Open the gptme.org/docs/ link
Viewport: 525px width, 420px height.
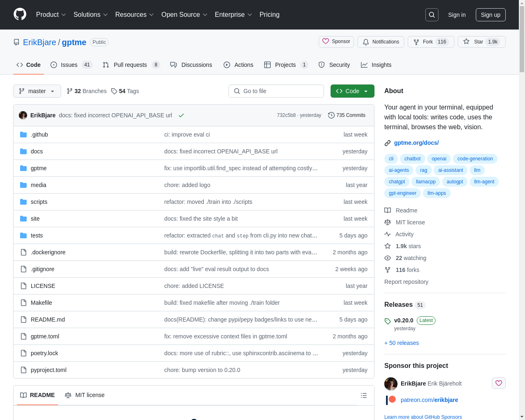416,143
